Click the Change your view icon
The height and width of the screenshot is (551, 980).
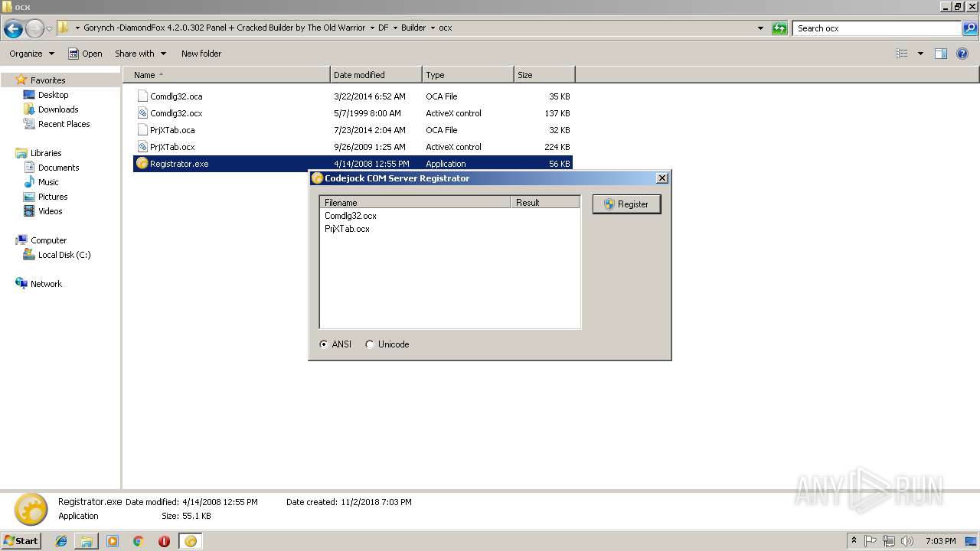click(902, 54)
